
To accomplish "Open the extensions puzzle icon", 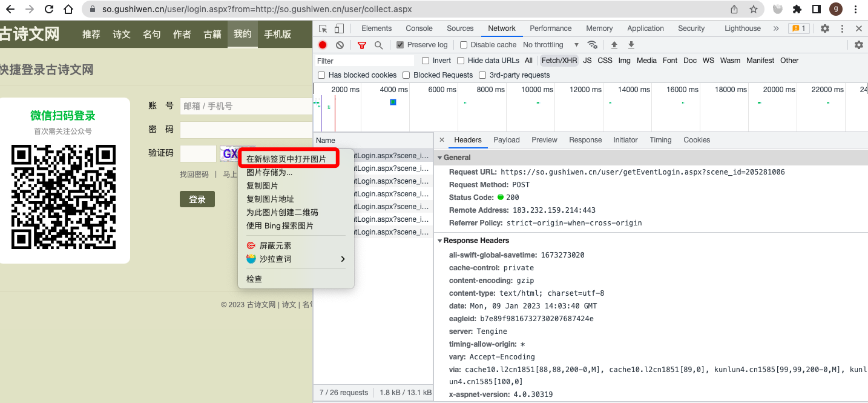I will [797, 9].
